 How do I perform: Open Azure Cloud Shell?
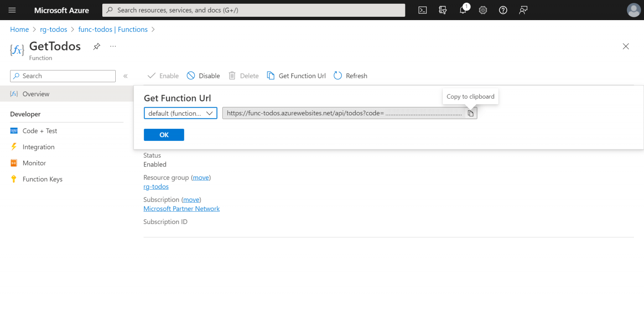pos(422,10)
